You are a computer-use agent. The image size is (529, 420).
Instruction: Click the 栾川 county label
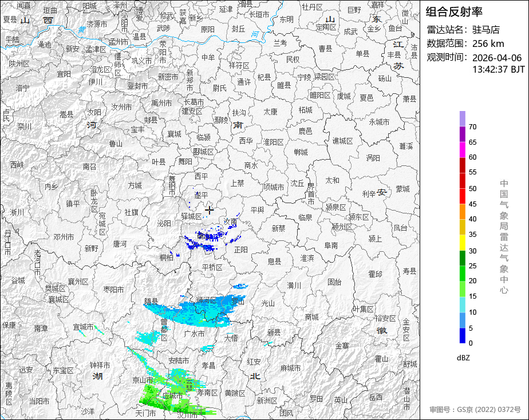click(x=24, y=126)
